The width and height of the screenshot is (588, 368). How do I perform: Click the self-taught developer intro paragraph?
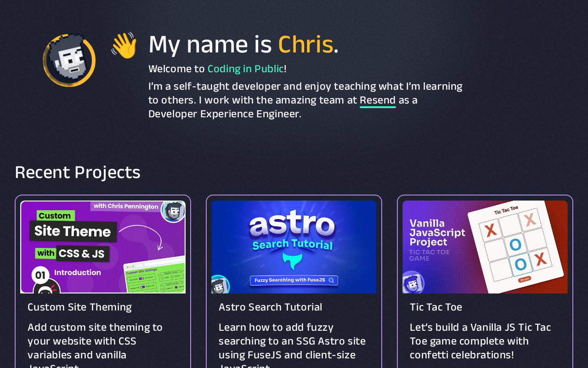point(306,100)
